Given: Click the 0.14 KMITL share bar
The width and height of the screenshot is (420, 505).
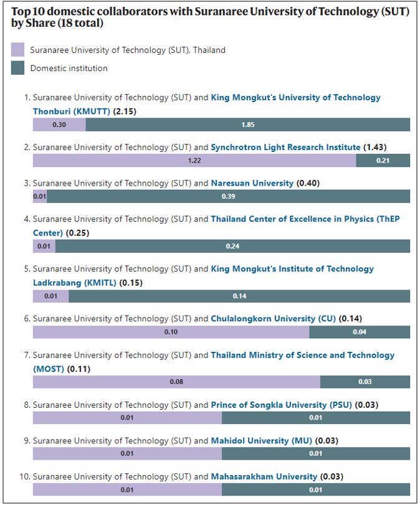Looking at the screenshot, I should (239, 296).
